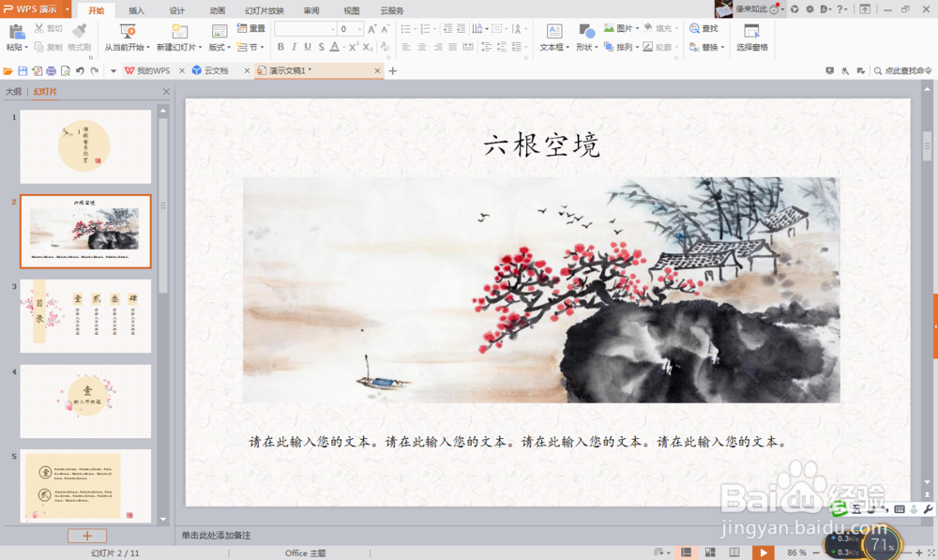Click the orange Play slideshow button
The width and height of the screenshot is (938, 560).
click(763, 552)
